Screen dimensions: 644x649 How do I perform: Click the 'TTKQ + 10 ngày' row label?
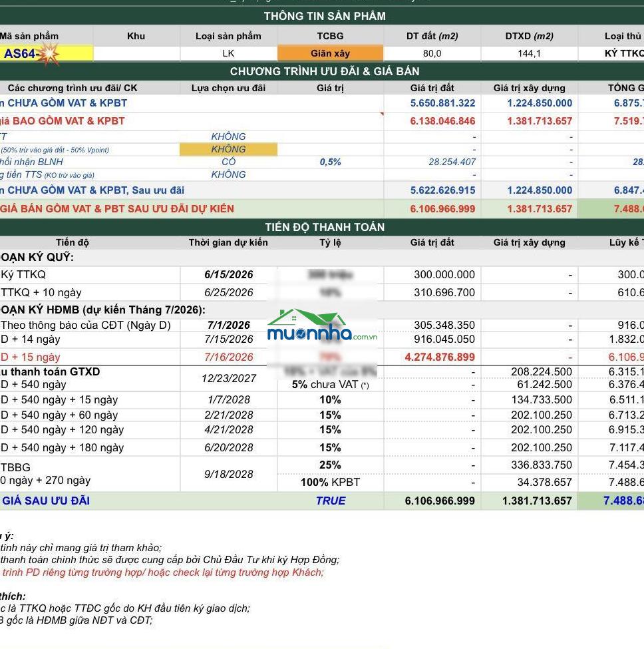(41, 292)
